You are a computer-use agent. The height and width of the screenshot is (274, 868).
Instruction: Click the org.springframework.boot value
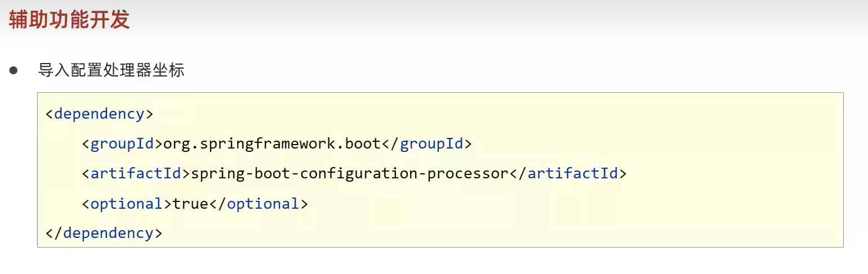click(x=272, y=144)
